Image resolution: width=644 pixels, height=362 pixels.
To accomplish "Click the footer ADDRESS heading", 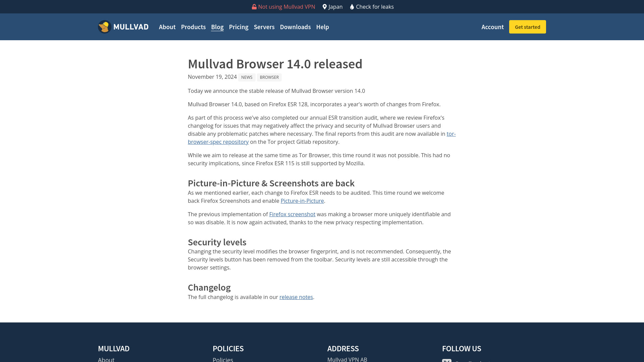I will pyautogui.click(x=343, y=349).
